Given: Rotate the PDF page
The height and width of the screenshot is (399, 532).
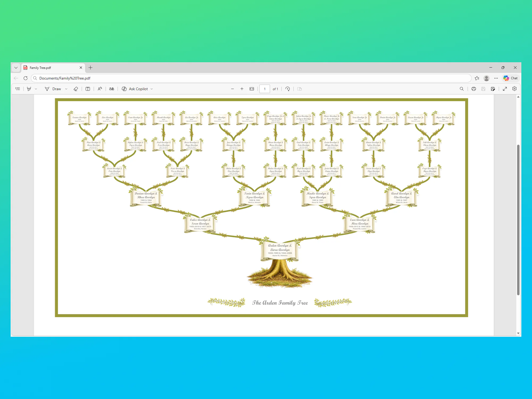Looking at the screenshot, I should [x=288, y=89].
